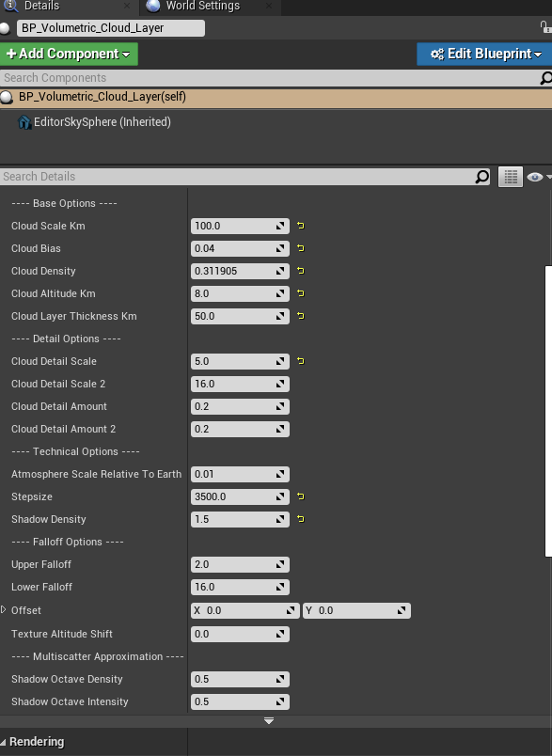
Task: Select EditorSkySphere (Inherited) component
Action: tap(103, 122)
